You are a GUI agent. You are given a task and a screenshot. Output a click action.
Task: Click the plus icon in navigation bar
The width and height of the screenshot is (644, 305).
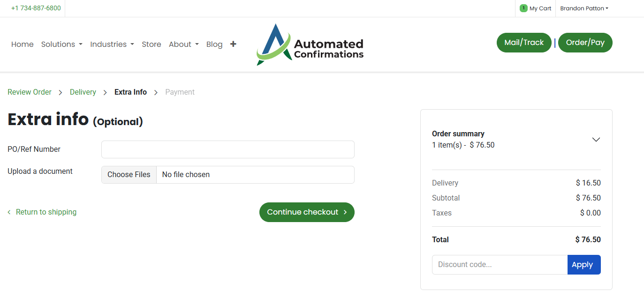(x=233, y=44)
